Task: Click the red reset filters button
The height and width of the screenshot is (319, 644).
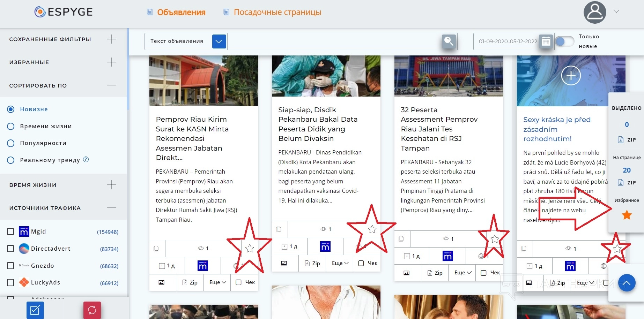Action: (92, 310)
